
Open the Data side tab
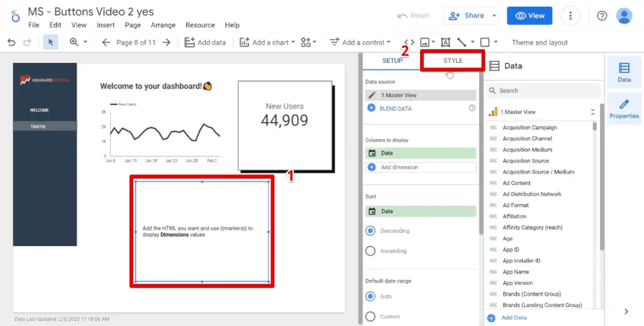[x=624, y=72]
